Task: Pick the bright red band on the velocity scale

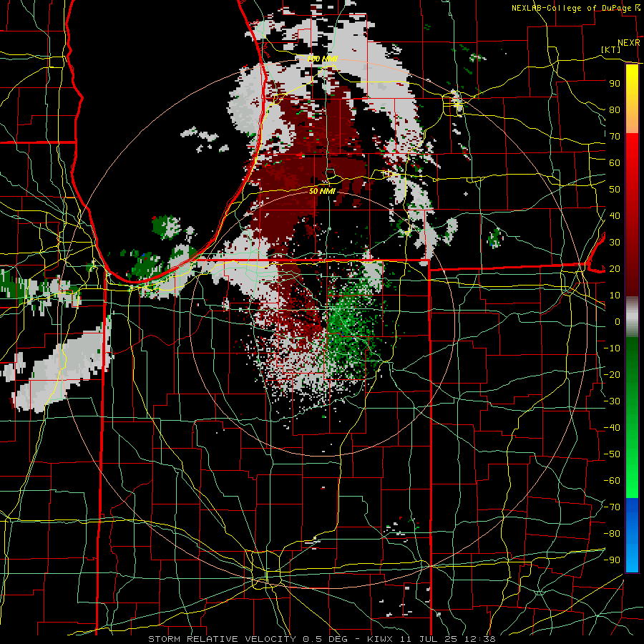Action: point(632,153)
